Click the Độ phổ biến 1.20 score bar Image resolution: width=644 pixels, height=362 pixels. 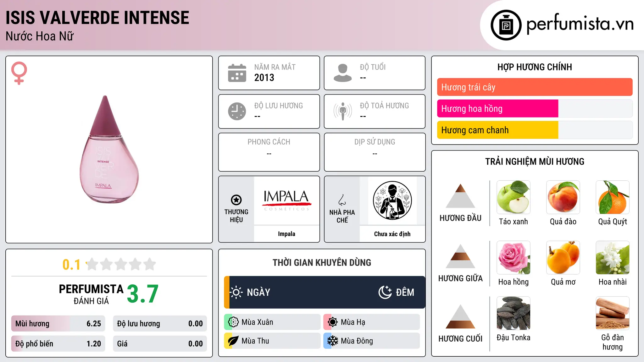point(58,344)
